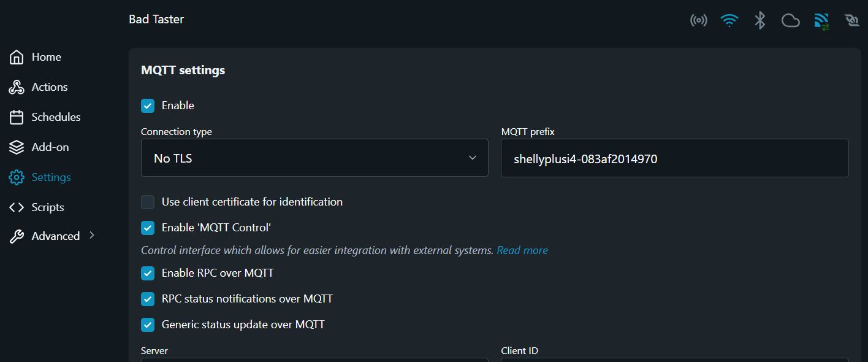Uncheck Enable 'MQTT Control'
Viewport: 868px width, 362px height.
coord(148,228)
